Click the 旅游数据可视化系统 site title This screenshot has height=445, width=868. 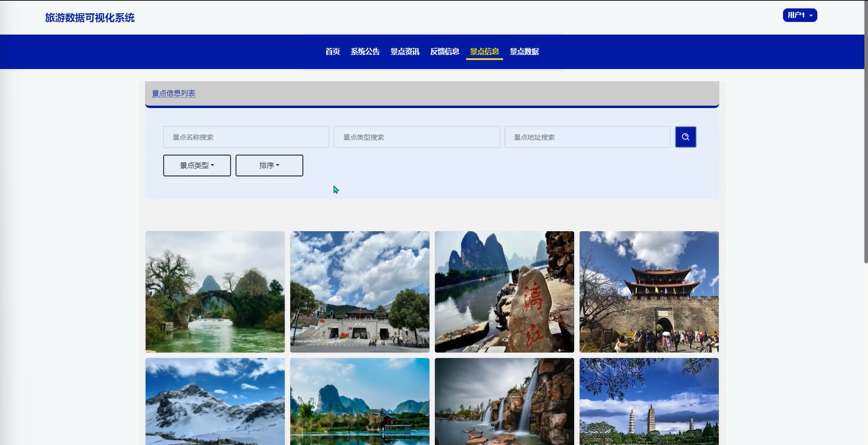90,18
